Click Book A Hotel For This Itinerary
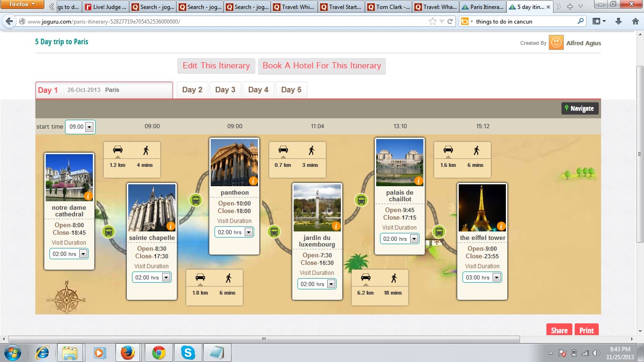 point(322,66)
